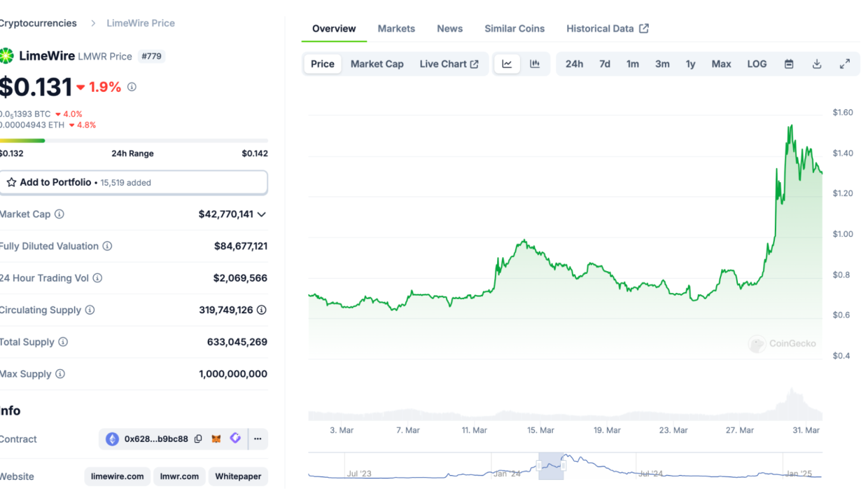Open lmwr.com website link
This screenshot has width=868, height=489.
pos(179,476)
